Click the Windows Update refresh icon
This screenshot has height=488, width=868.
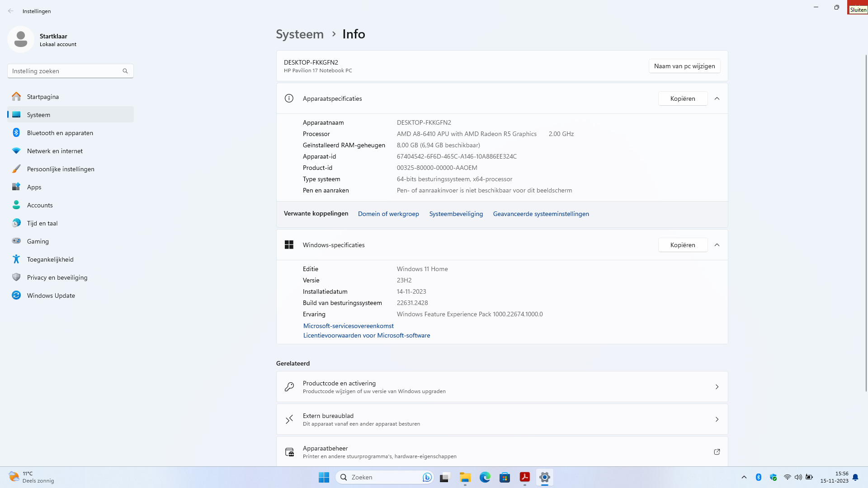point(16,296)
